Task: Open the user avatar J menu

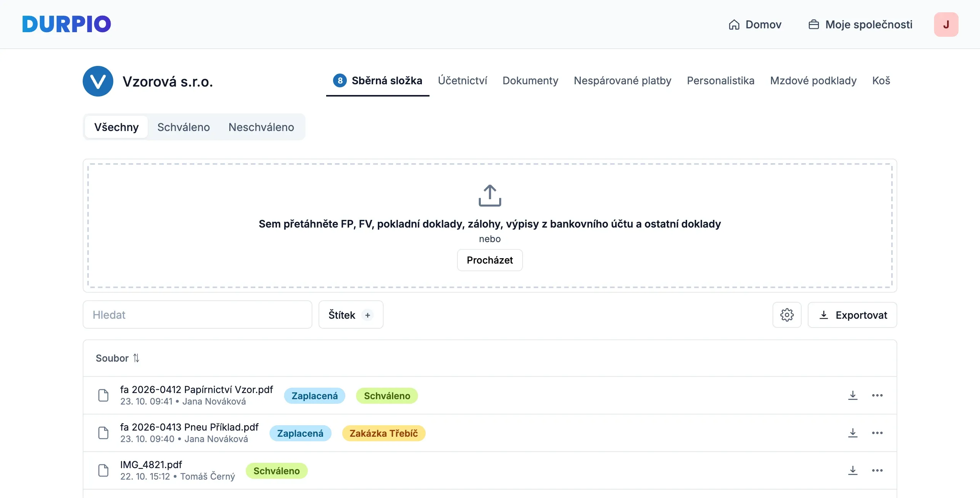Action: (946, 25)
